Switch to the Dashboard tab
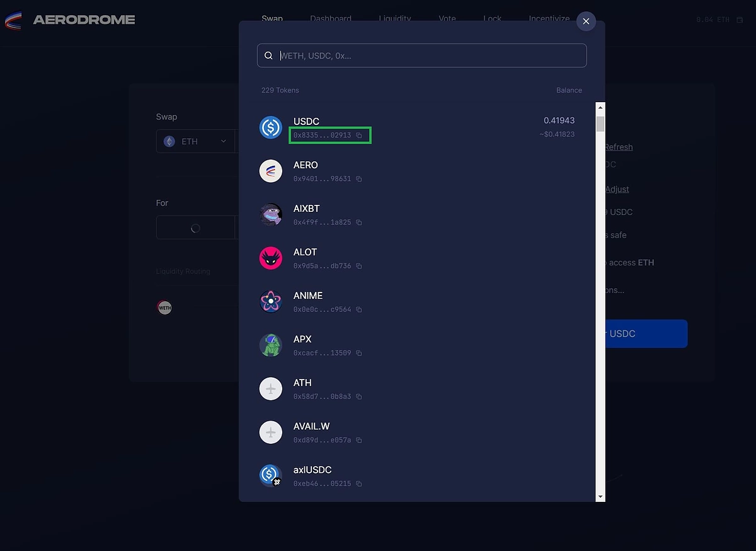The width and height of the screenshot is (756, 551). point(330,19)
